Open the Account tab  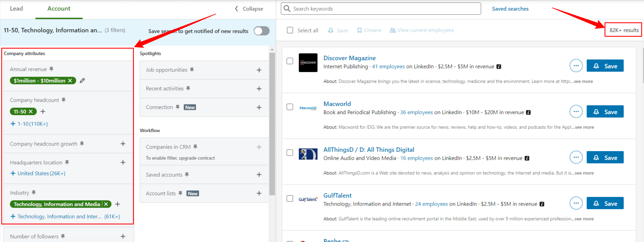tap(59, 8)
